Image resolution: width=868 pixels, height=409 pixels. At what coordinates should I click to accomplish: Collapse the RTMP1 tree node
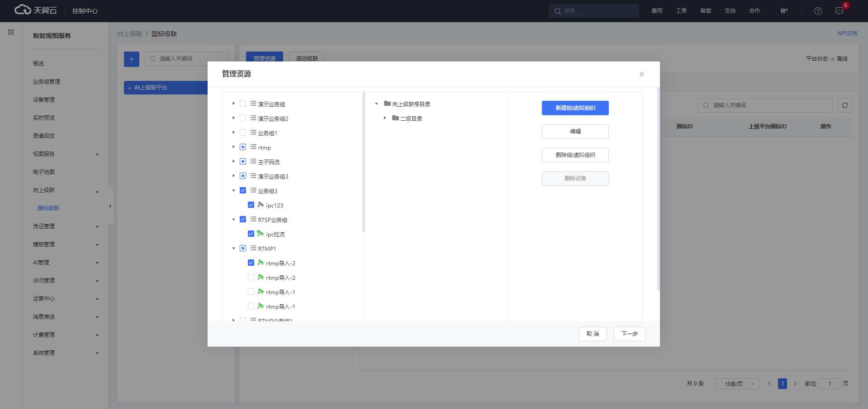click(233, 248)
